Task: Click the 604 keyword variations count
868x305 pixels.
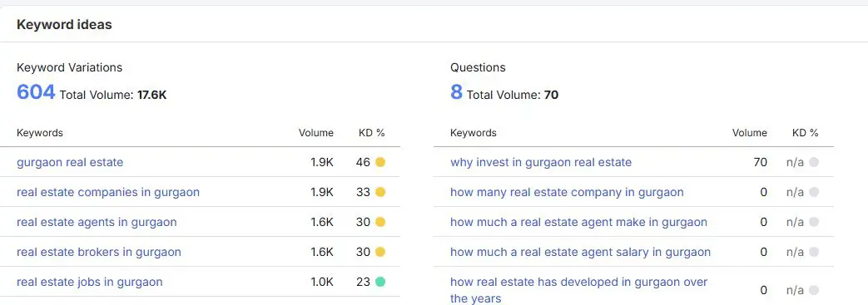Action: click(x=36, y=91)
